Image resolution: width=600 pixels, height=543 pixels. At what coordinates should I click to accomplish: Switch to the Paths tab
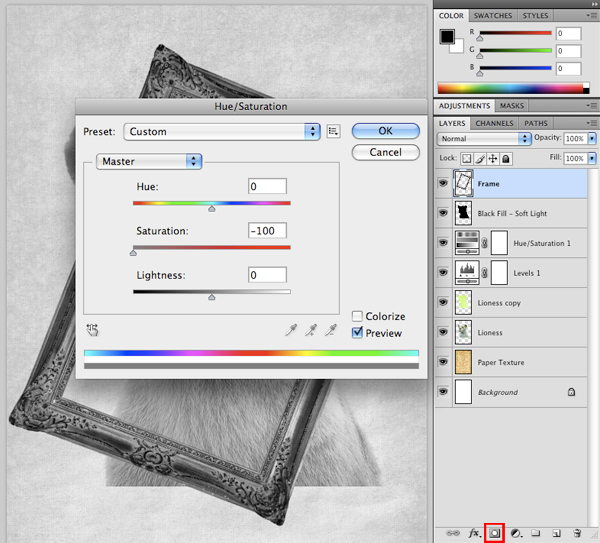pyautogui.click(x=536, y=123)
